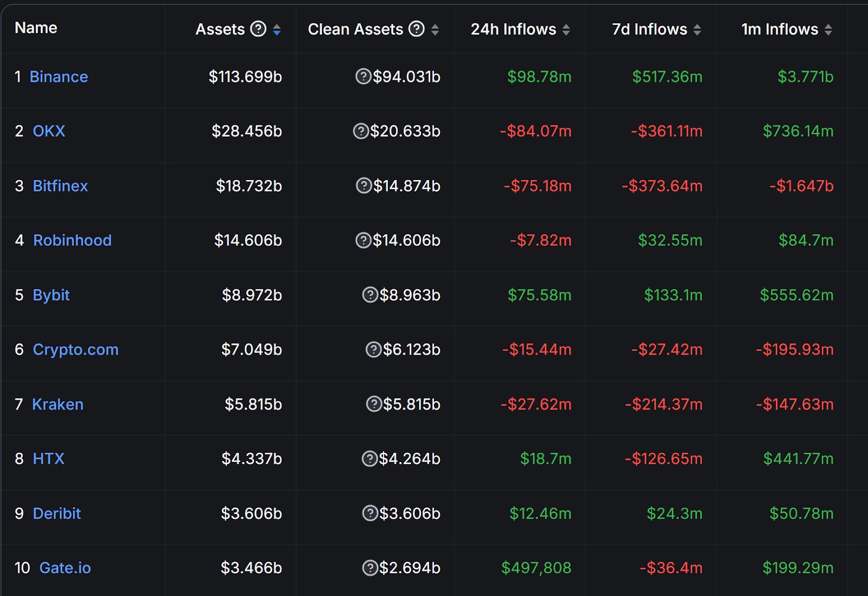
Task: Open the Bybit exchange link
Action: 52,295
